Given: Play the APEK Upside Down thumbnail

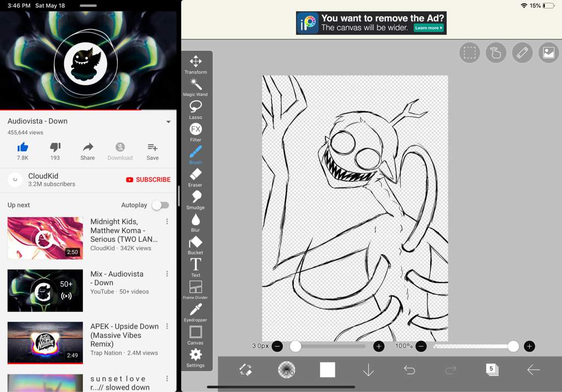Looking at the screenshot, I should point(45,343).
